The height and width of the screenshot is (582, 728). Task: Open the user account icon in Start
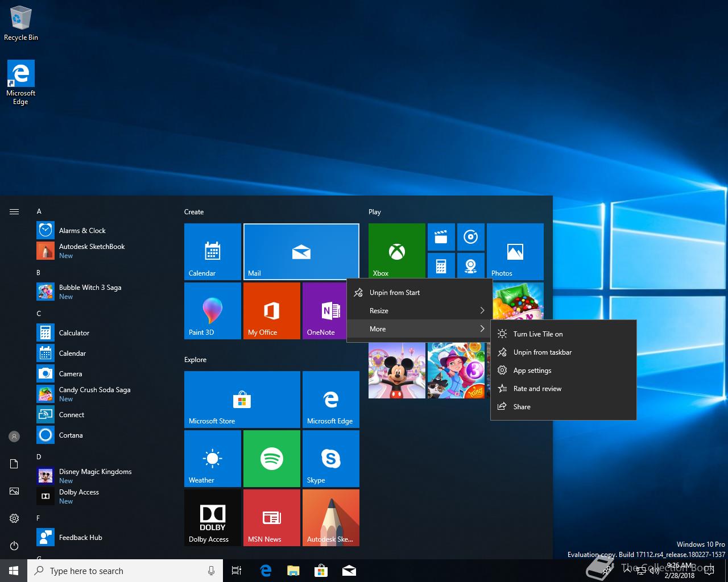(x=14, y=436)
